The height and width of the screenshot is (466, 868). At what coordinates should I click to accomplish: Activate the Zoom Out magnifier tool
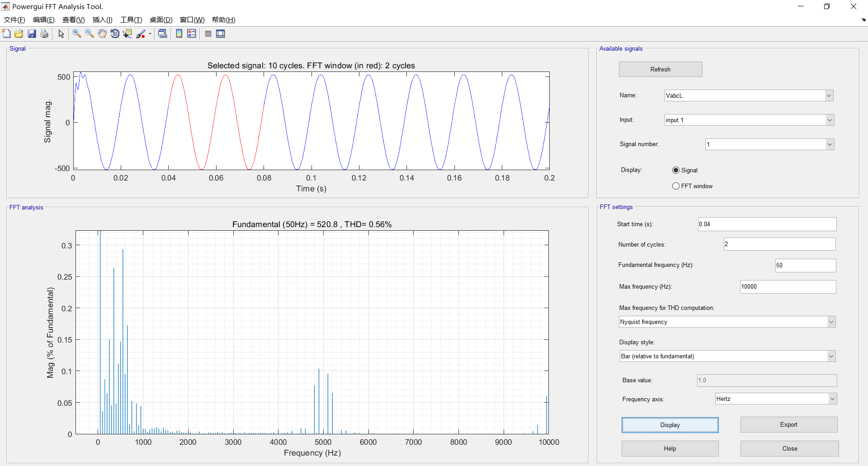pyautogui.click(x=90, y=34)
